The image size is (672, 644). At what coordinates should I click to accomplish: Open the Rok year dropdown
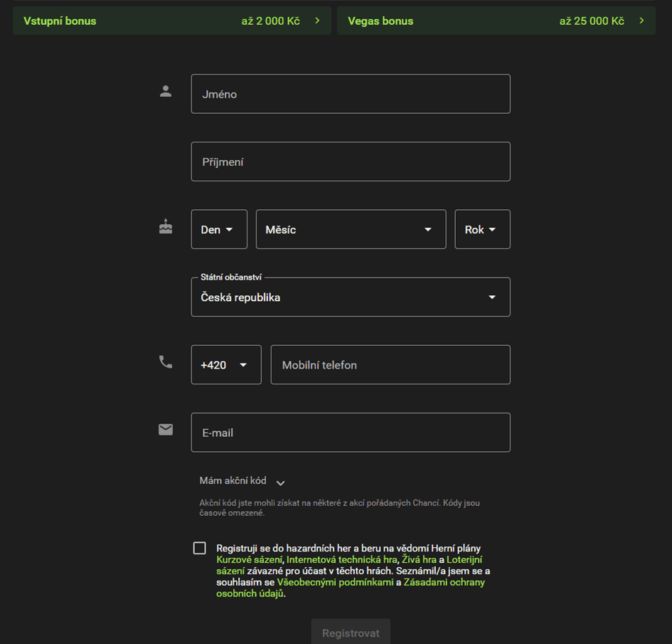point(483,229)
